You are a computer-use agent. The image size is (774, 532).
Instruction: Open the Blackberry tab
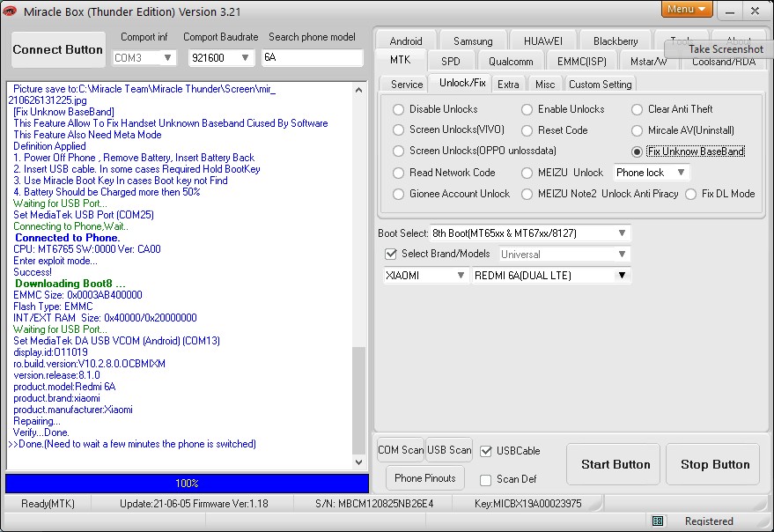pyautogui.click(x=616, y=41)
